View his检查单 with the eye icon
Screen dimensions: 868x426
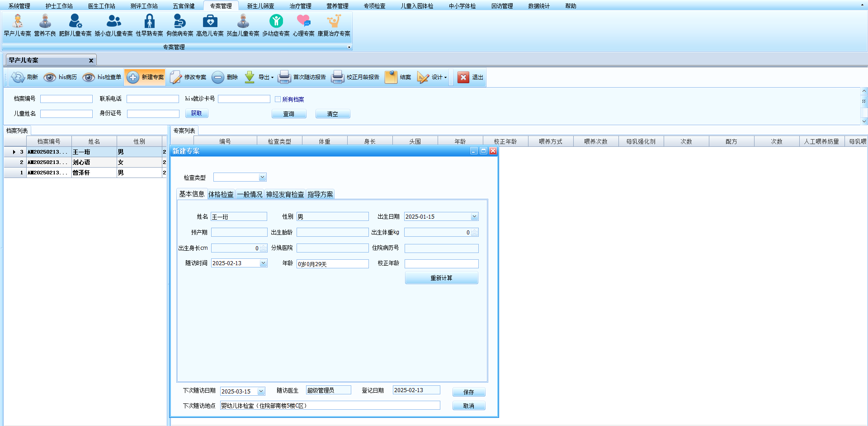pos(89,77)
